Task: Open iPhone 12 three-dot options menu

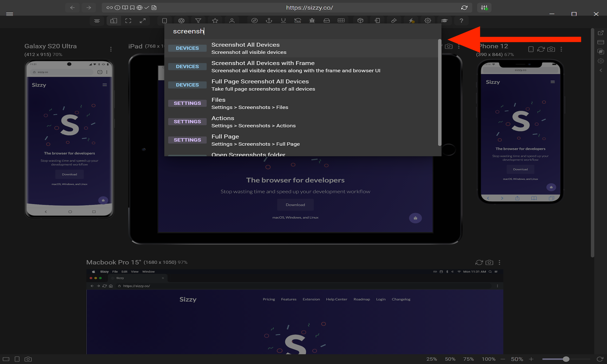Action: 561,49
